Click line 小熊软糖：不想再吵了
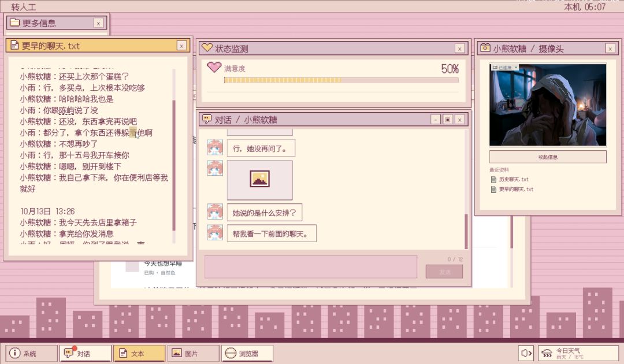Viewport: 624px width, 364px height. pyautogui.click(x=59, y=144)
